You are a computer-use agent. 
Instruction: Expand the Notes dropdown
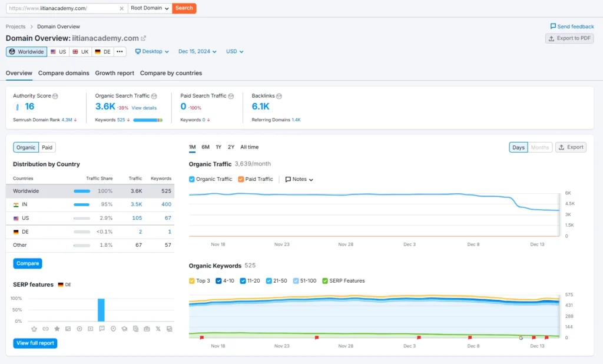click(299, 179)
